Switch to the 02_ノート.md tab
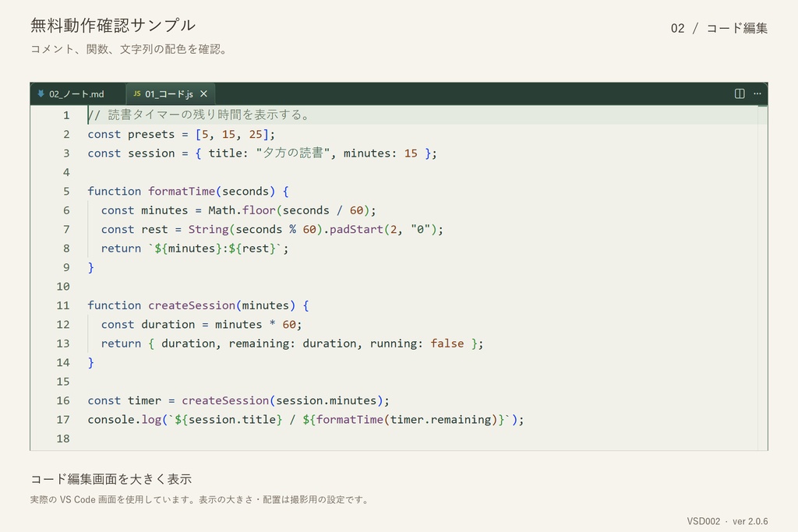 [77, 94]
